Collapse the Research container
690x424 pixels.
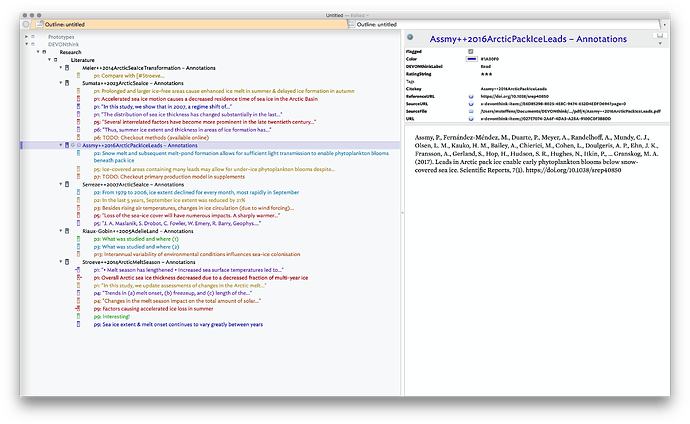(x=38, y=52)
